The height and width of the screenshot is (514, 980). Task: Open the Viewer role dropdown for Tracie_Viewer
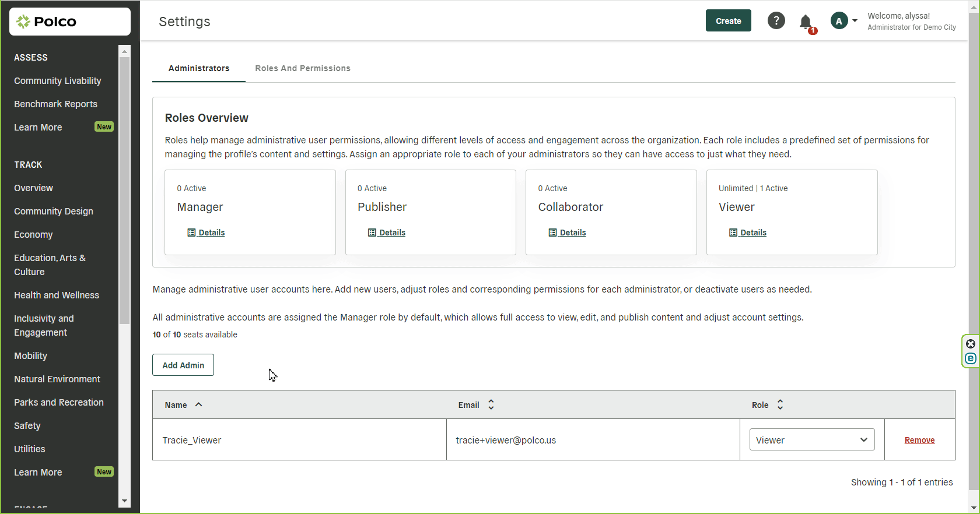(812, 440)
